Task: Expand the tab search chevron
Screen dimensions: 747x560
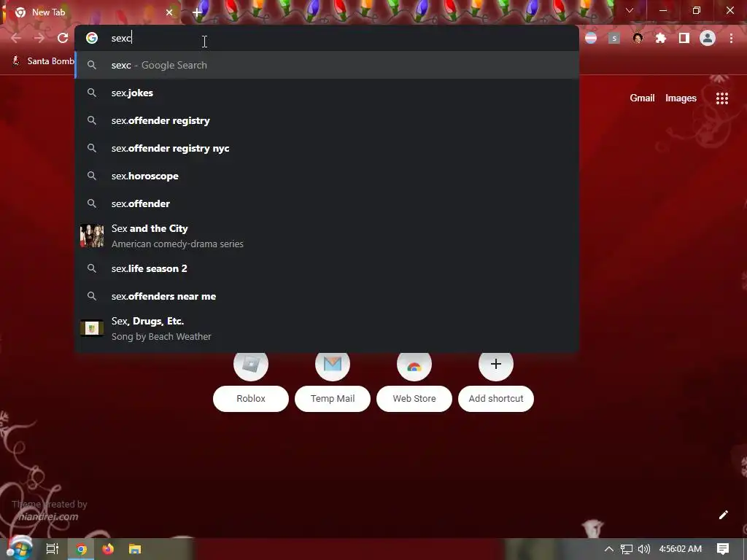Action: point(630,10)
